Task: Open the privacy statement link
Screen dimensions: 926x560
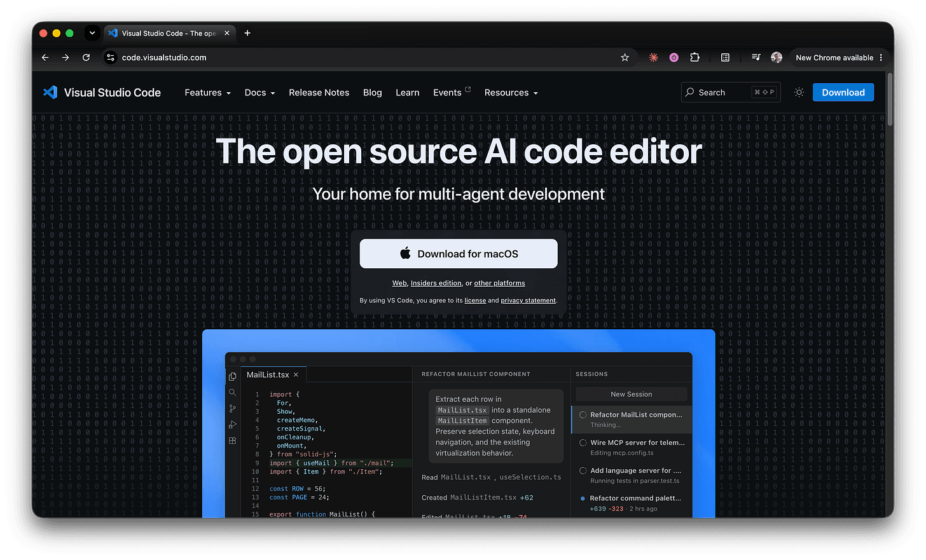Action: pos(529,301)
